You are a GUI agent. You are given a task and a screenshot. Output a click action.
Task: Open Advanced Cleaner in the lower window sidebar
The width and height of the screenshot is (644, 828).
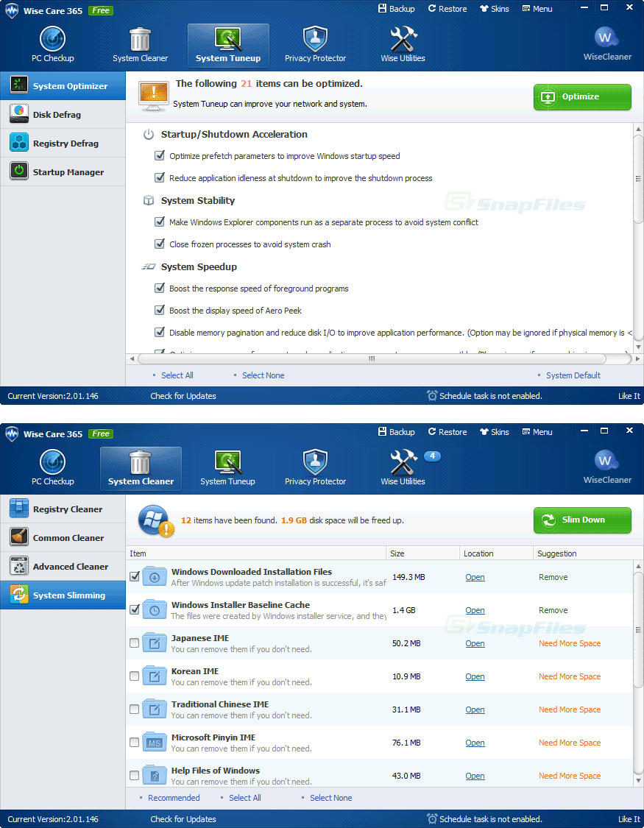coord(63,566)
